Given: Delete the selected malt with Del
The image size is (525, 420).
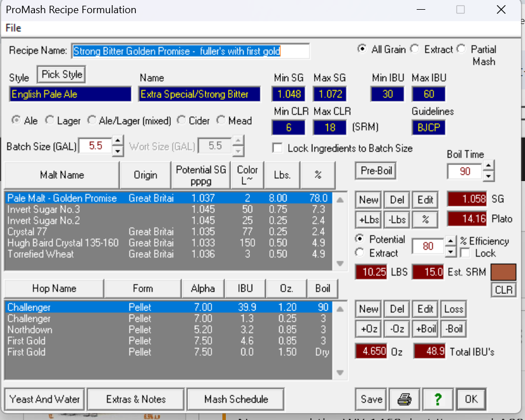Looking at the screenshot, I should 397,200.
